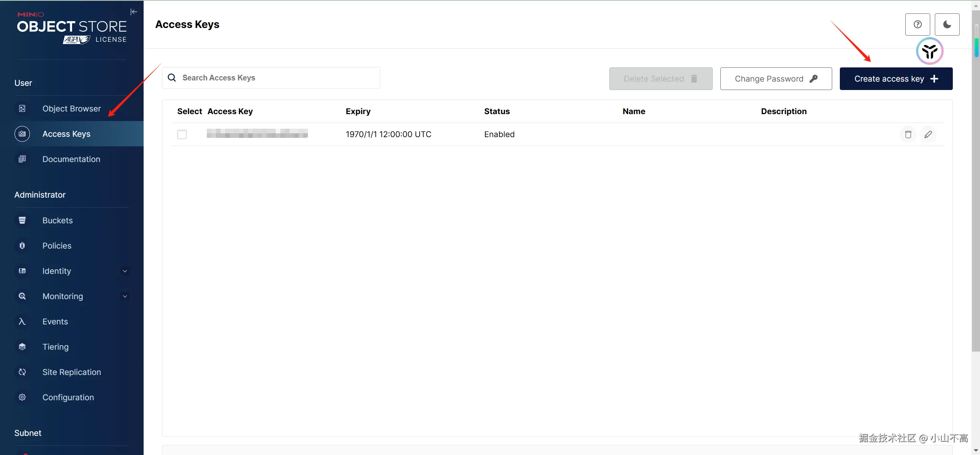
Task: Click the page vertical scrollbar
Action: pyautogui.click(x=975, y=191)
